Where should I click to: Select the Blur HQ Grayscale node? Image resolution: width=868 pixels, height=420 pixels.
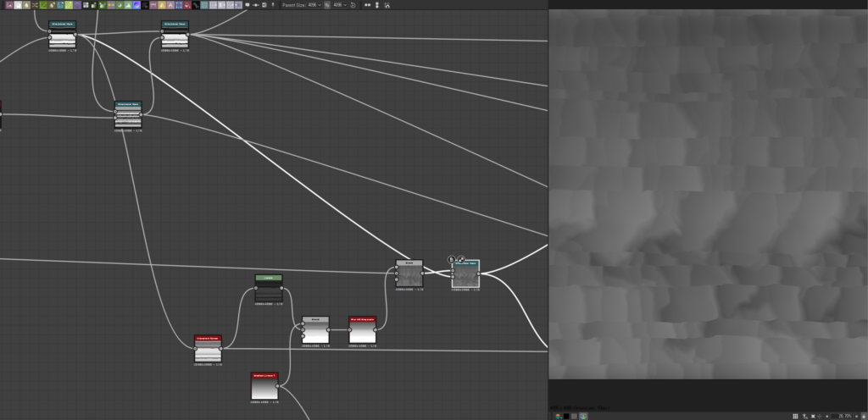(x=363, y=330)
